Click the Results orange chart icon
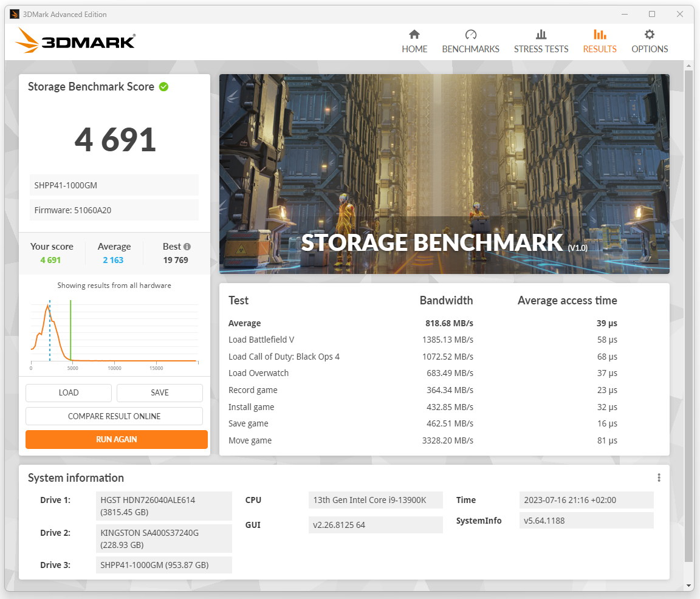 (600, 35)
